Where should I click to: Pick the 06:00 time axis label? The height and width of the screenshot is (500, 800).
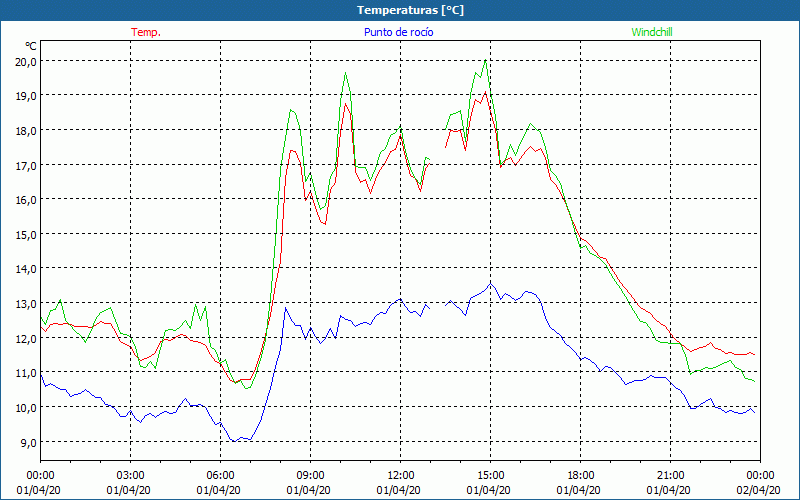click(221, 475)
